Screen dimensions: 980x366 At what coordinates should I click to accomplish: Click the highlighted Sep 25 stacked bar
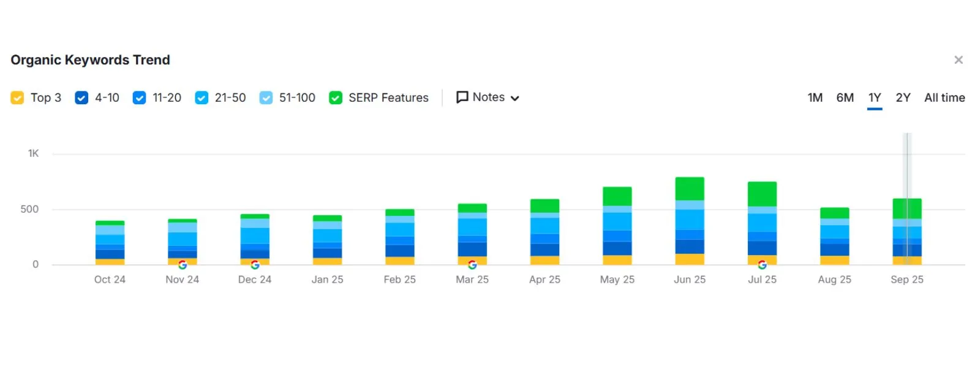point(907,232)
